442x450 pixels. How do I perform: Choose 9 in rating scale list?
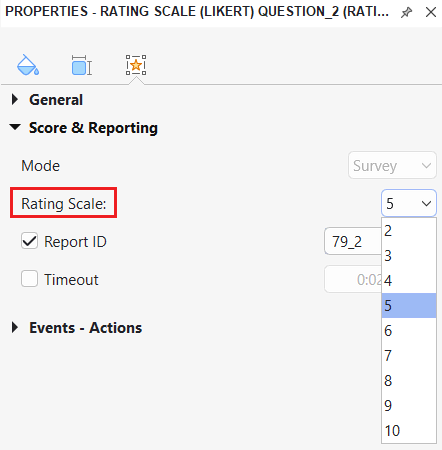(x=409, y=406)
